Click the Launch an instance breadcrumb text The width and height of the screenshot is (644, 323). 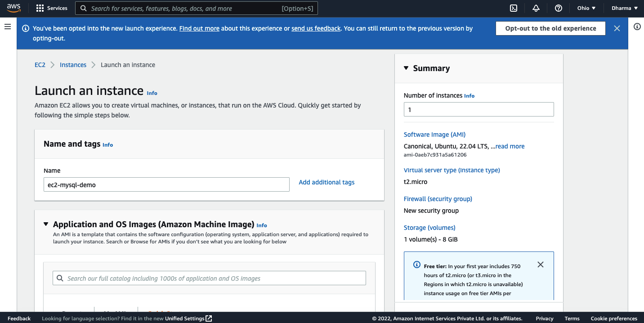128,65
